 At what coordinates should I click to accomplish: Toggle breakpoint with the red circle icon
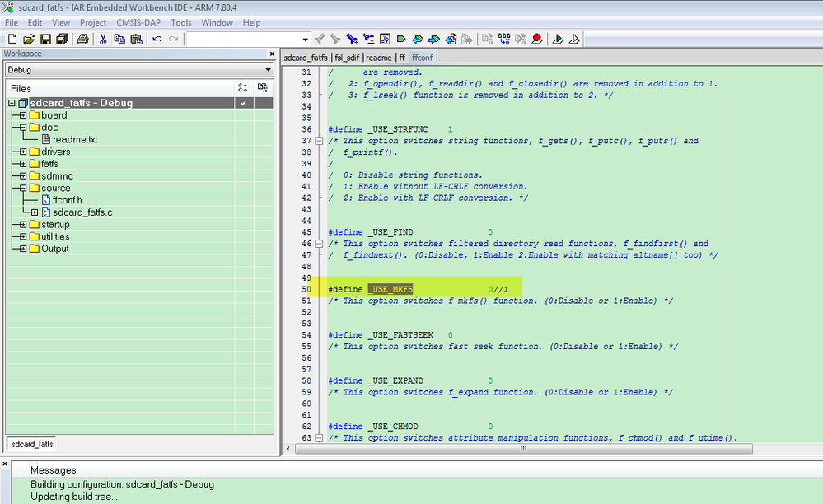(x=536, y=40)
